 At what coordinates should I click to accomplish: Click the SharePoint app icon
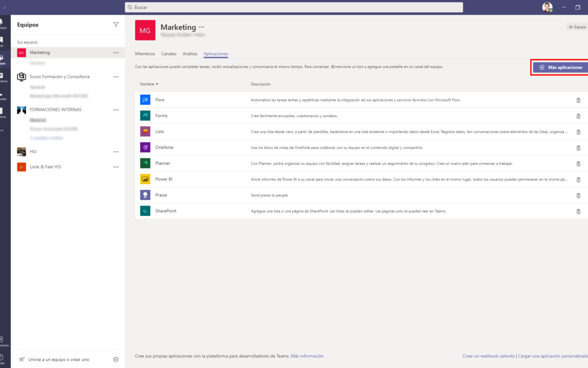(x=145, y=210)
